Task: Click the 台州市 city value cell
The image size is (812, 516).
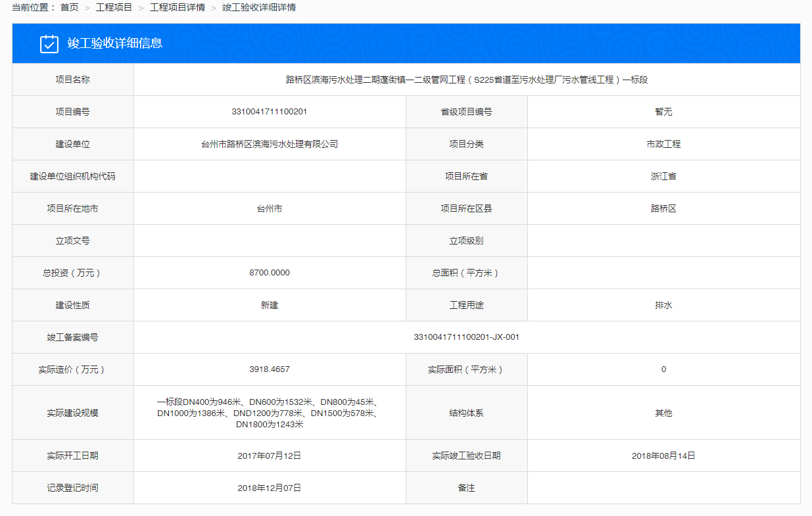Action: click(268, 208)
